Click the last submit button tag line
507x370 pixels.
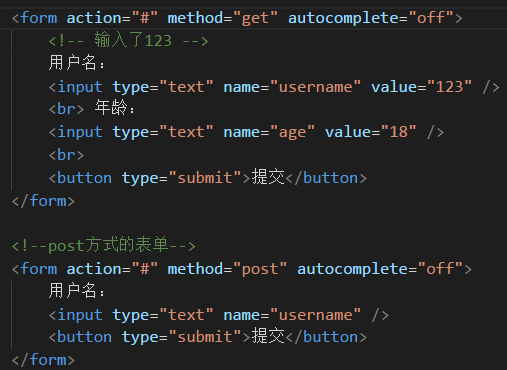208,337
